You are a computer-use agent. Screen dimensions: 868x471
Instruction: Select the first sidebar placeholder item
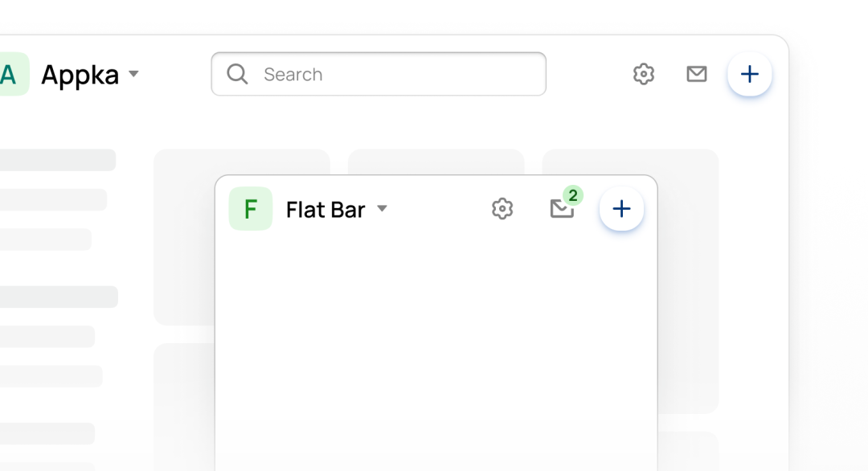tap(58, 160)
